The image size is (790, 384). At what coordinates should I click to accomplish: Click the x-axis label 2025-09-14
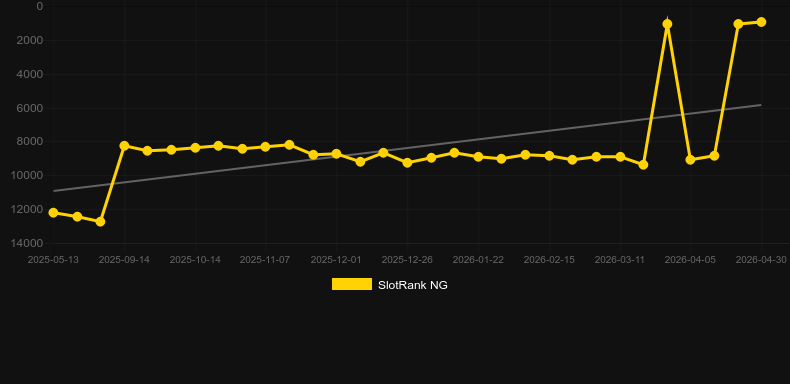tap(124, 260)
